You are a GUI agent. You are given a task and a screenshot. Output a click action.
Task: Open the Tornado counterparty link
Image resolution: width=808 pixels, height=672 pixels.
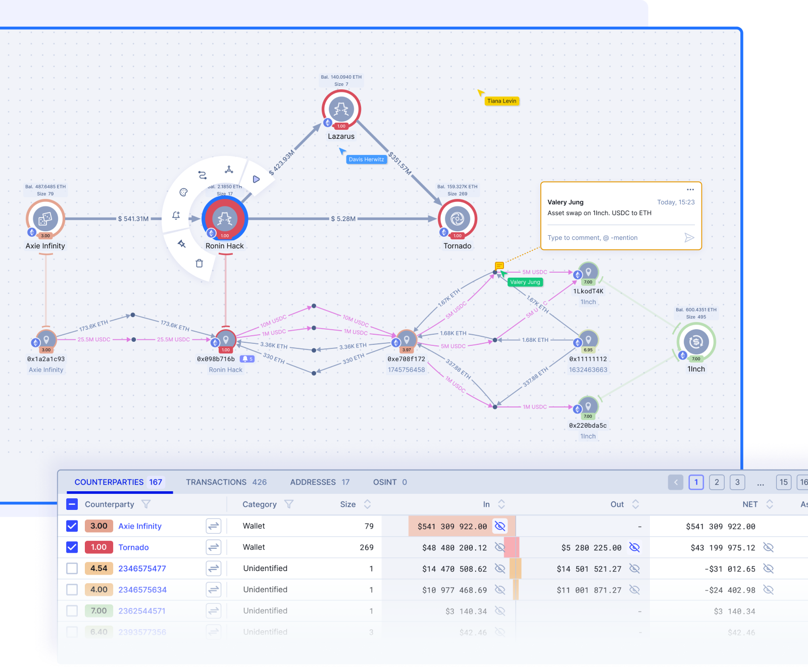coord(133,547)
